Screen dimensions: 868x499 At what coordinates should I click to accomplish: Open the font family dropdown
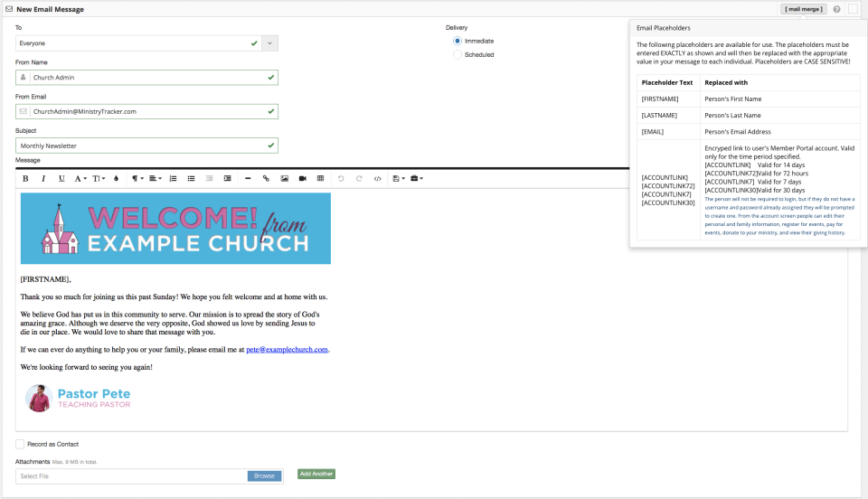(x=80, y=179)
